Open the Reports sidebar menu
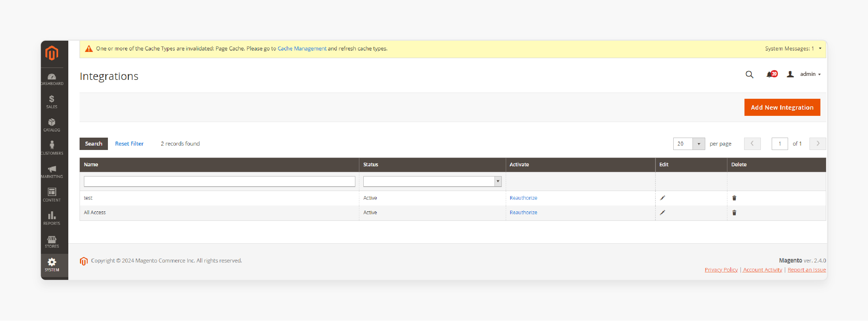 click(52, 218)
